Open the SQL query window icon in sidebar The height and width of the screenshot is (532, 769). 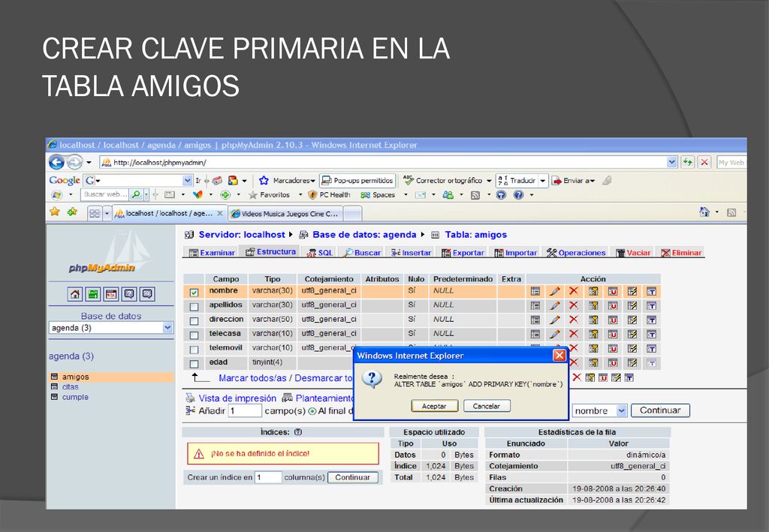pyautogui.click(x=111, y=294)
